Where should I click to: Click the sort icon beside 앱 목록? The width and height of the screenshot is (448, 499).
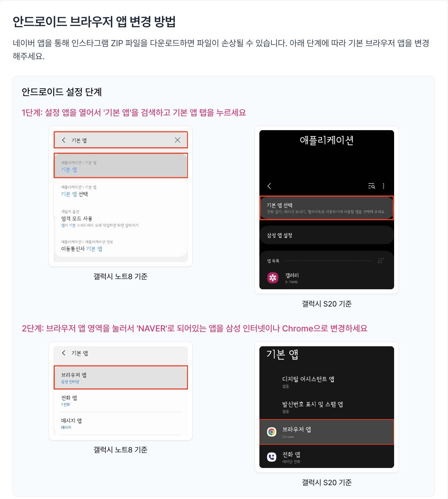click(x=381, y=261)
